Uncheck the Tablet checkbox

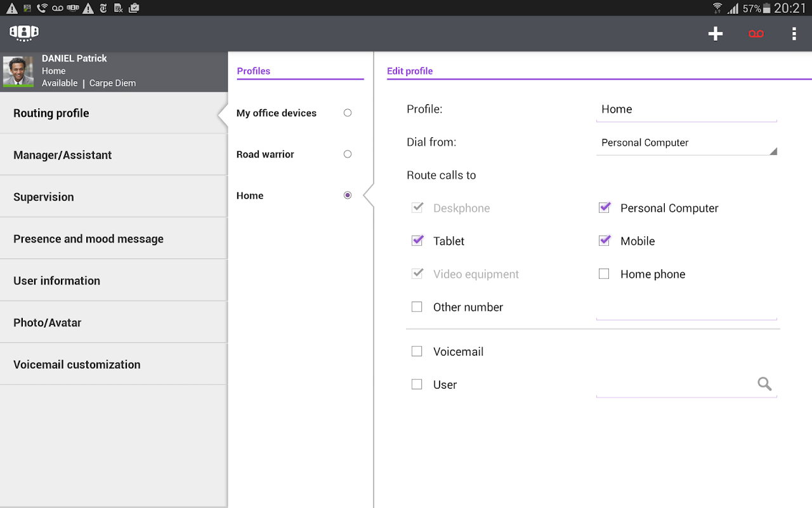417,241
